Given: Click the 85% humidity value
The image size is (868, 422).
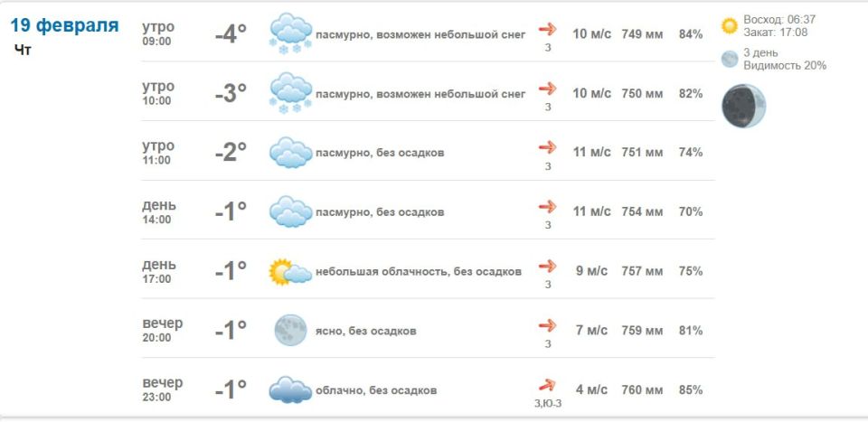Looking at the screenshot, I should [691, 389].
